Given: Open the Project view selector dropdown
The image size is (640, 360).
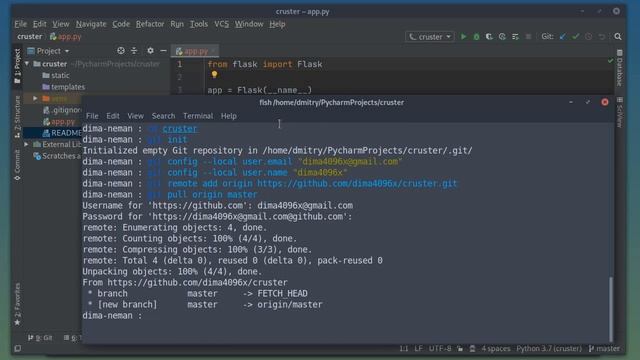Looking at the screenshot, I should tap(49, 51).
